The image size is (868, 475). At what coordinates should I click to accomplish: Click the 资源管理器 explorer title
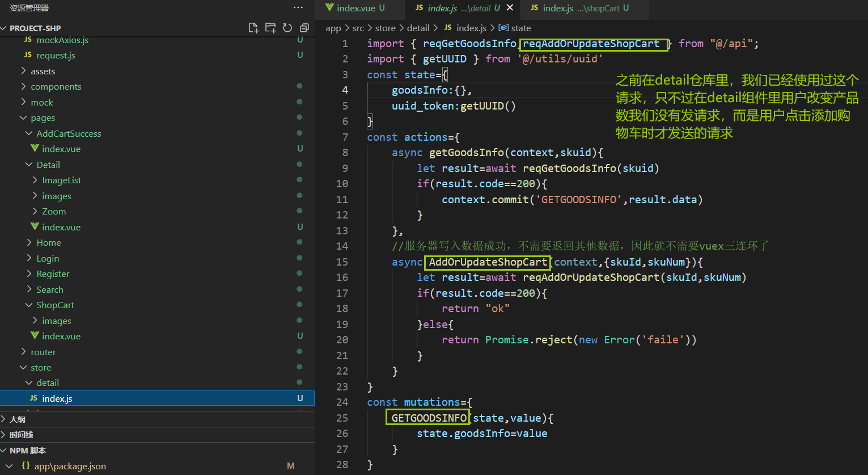[29, 8]
